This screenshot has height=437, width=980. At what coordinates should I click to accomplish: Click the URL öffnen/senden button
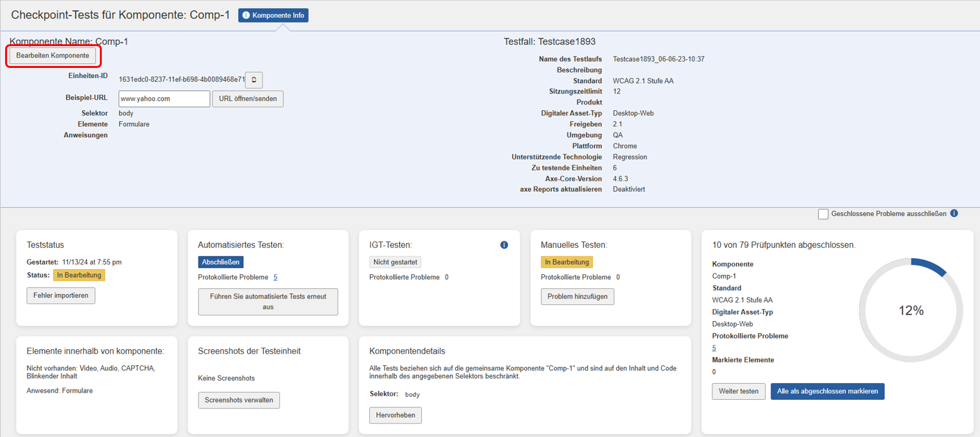[248, 99]
